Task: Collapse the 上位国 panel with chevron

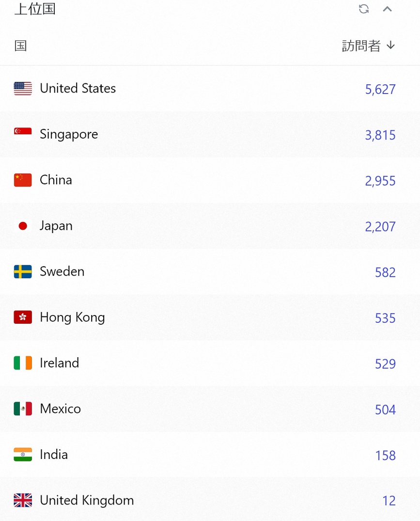Action: coord(387,9)
